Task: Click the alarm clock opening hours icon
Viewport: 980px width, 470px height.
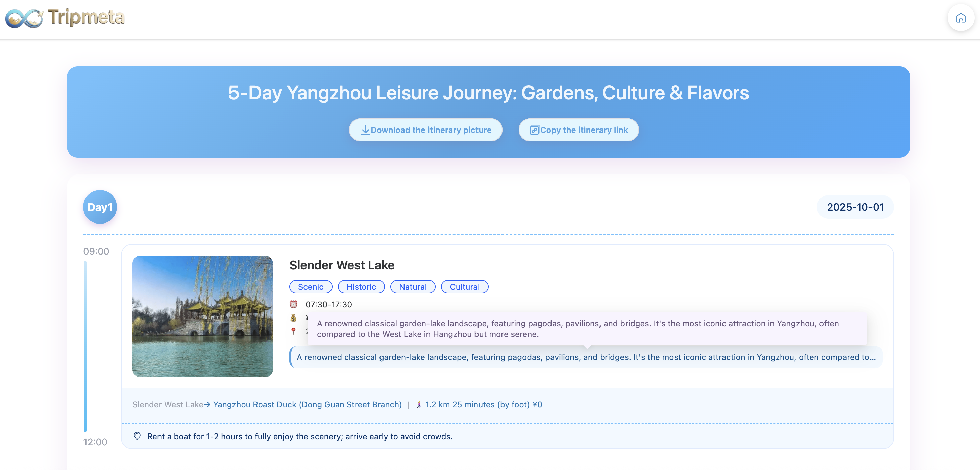Action: (293, 304)
